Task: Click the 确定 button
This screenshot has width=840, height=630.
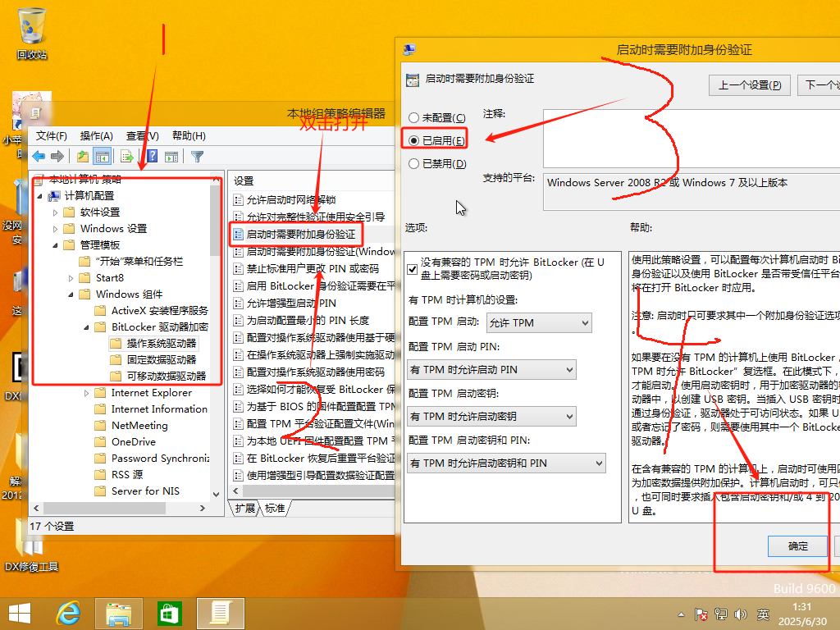Action: coord(797,546)
